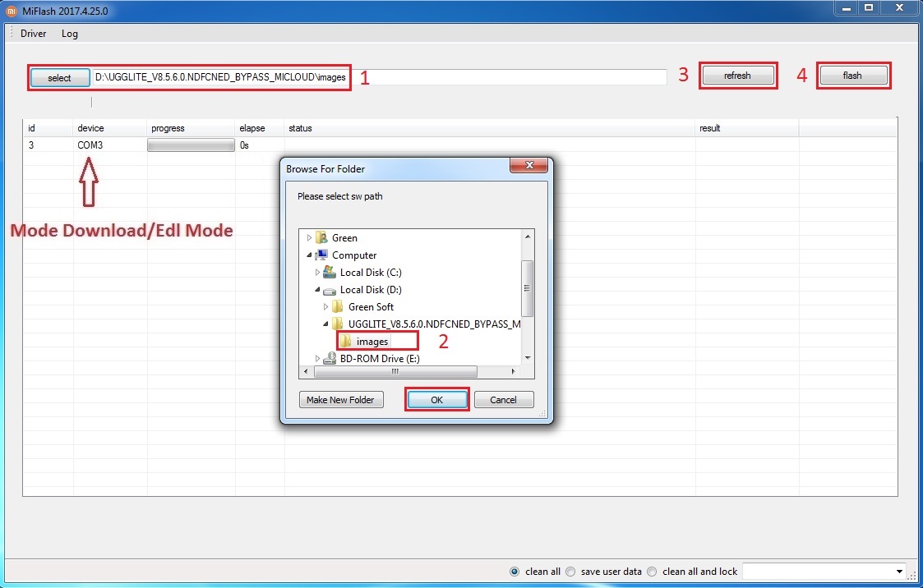Click Cancel in Browse For Folder dialog
The image size is (923, 588).
(503, 400)
